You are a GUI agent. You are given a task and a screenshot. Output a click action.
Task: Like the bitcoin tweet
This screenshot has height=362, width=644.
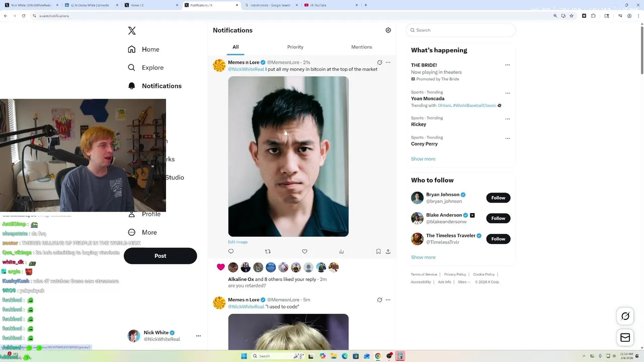click(x=304, y=251)
